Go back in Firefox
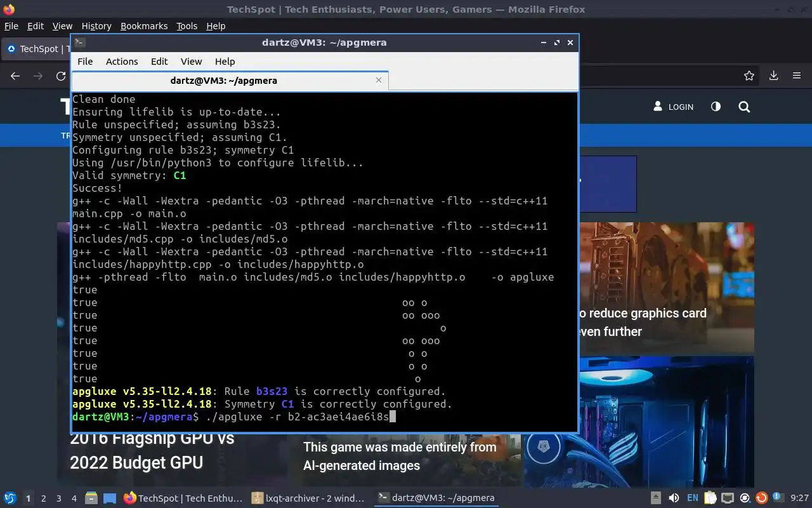The height and width of the screenshot is (508, 812). click(x=15, y=76)
